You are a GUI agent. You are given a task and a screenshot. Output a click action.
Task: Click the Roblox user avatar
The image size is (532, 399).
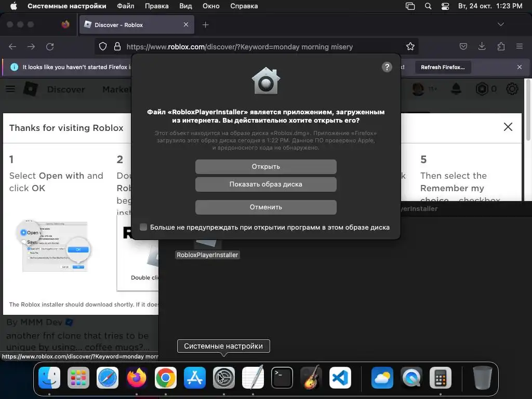(418, 89)
